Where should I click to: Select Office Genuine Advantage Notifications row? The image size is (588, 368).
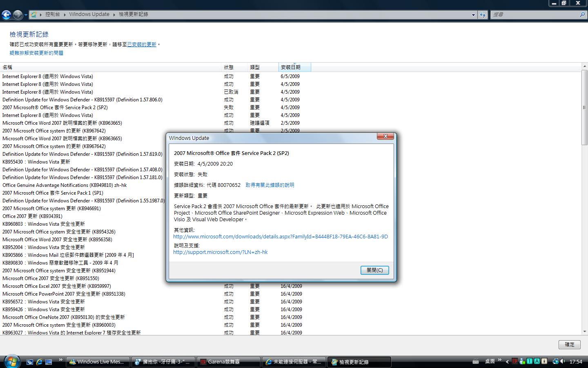point(65,185)
